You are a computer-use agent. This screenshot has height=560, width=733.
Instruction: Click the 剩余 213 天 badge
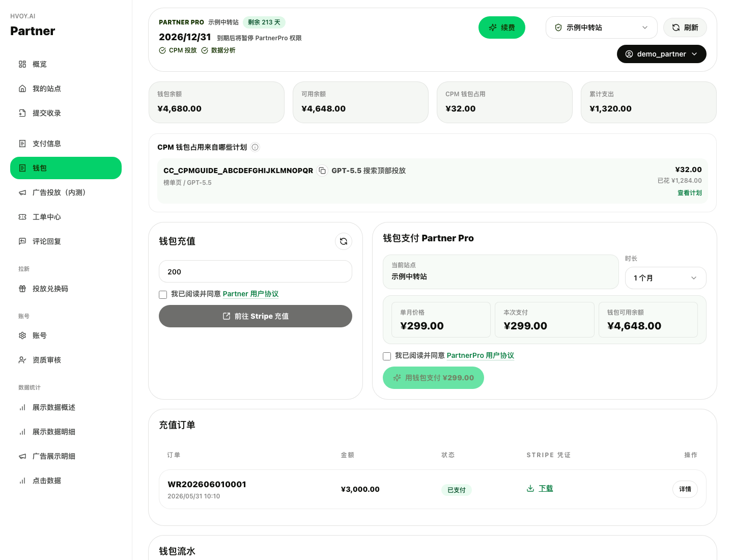[x=264, y=22]
